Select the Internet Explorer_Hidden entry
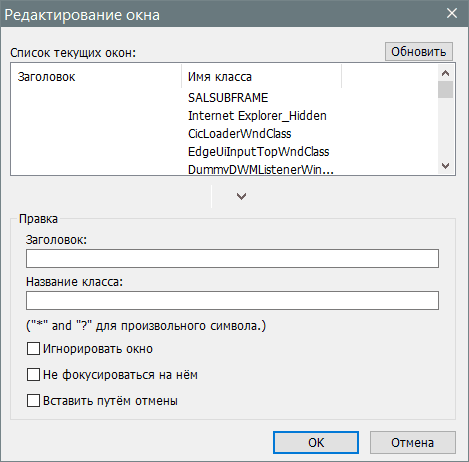This screenshot has width=469, height=462. (225, 116)
